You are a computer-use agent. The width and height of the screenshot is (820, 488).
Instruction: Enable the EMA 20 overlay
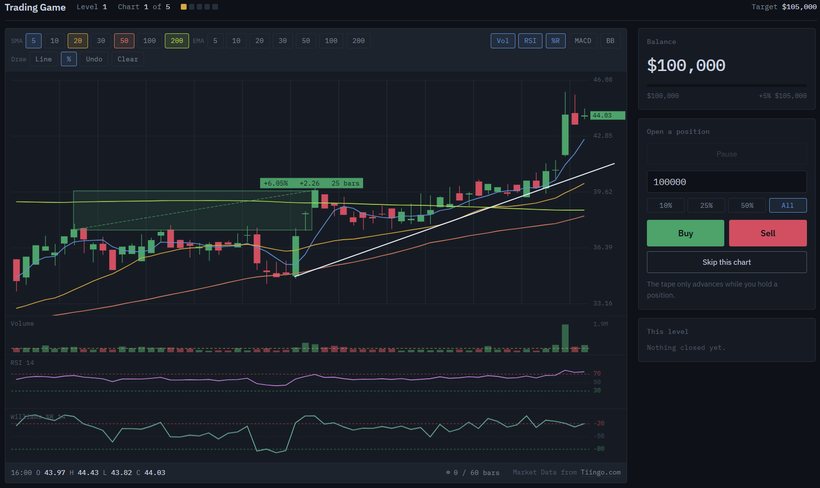259,41
